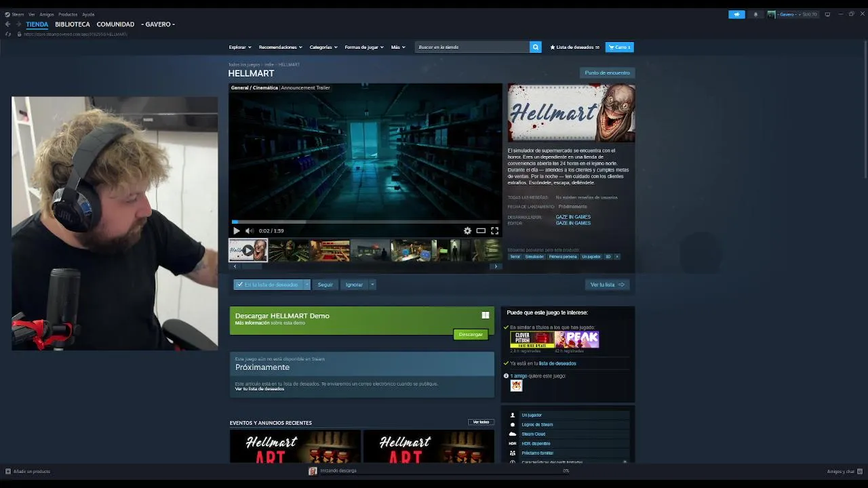Click the thumbnail strip scrollbar handle
The width and height of the screenshot is (868, 488).
[x=252, y=266]
